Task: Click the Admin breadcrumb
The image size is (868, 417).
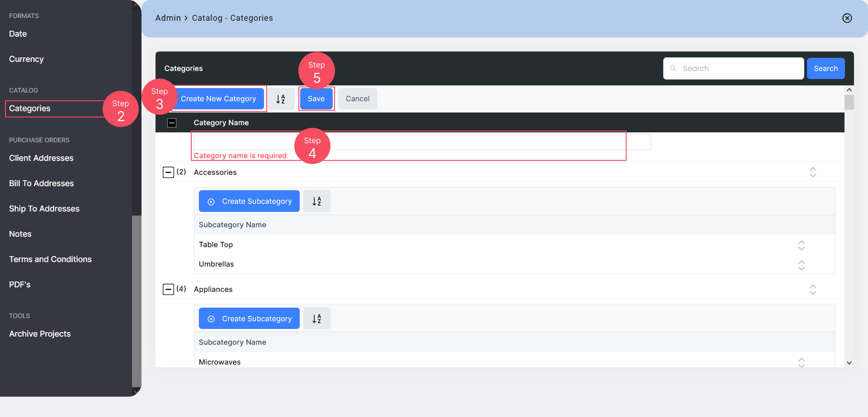Action: click(x=168, y=18)
